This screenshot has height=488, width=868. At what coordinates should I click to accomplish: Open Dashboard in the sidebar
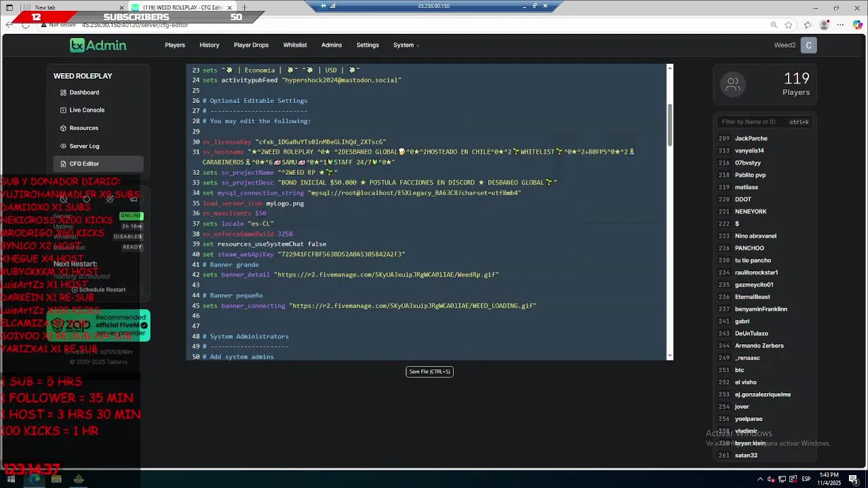click(x=98, y=92)
